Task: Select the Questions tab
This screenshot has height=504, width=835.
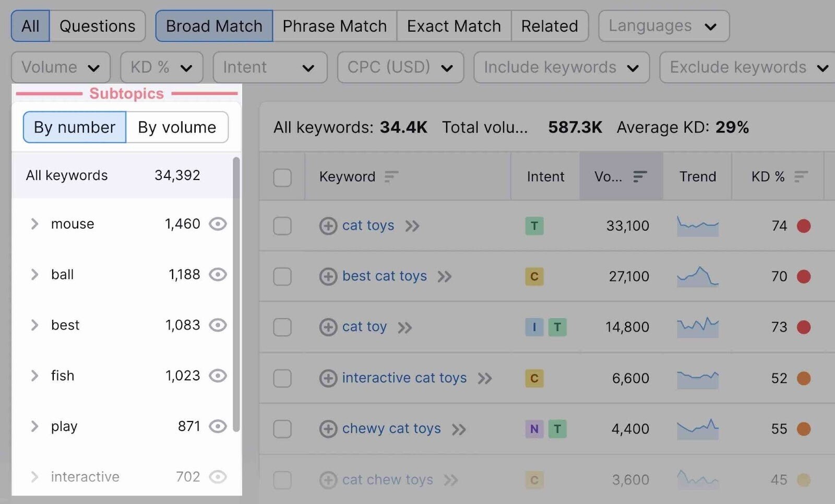Action: pyautogui.click(x=97, y=26)
